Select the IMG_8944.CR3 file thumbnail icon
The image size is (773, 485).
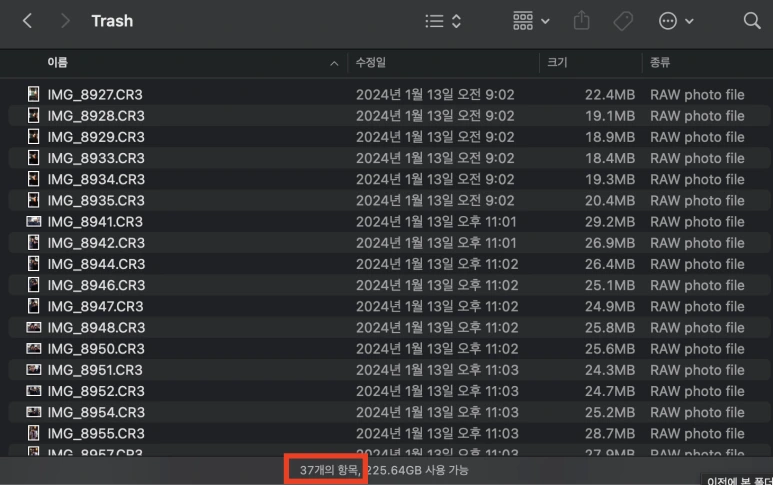click(34, 264)
